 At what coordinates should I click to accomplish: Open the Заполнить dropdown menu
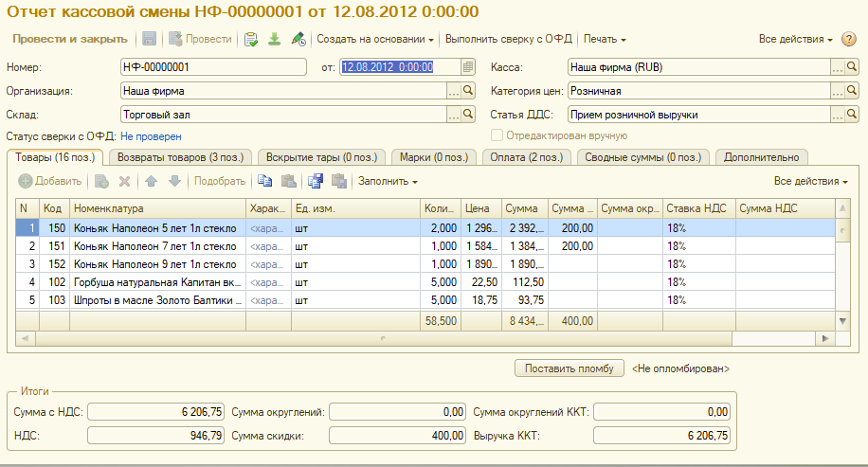point(388,181)
